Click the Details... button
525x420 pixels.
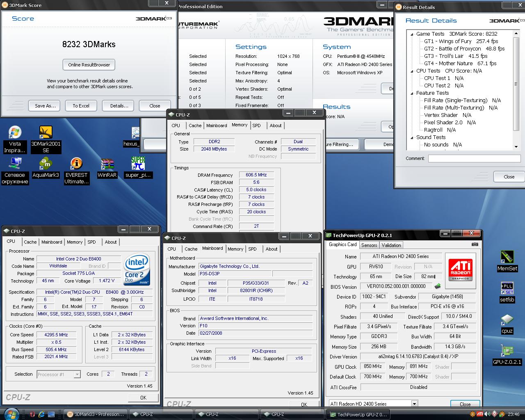pos(119,106)
